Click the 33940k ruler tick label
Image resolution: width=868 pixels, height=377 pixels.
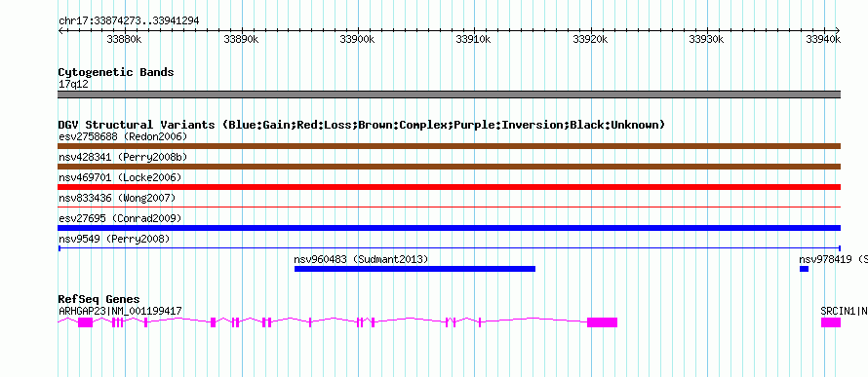tap(823, 39)
